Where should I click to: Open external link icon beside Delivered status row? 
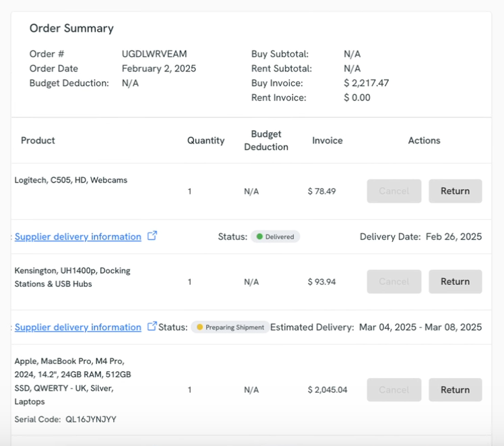coord(152,236)
